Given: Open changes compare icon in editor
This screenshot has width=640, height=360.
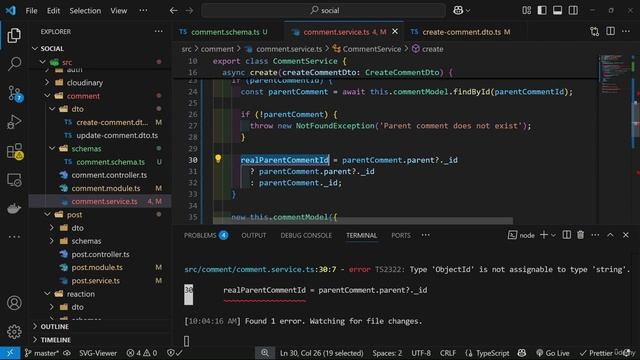Looking at the screenshot, I should coord(595,32).
